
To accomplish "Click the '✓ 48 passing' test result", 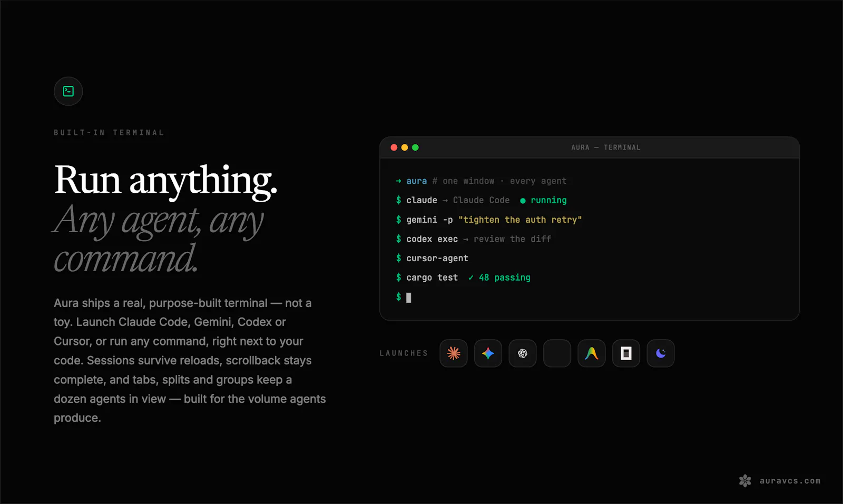I will (499, 278).
